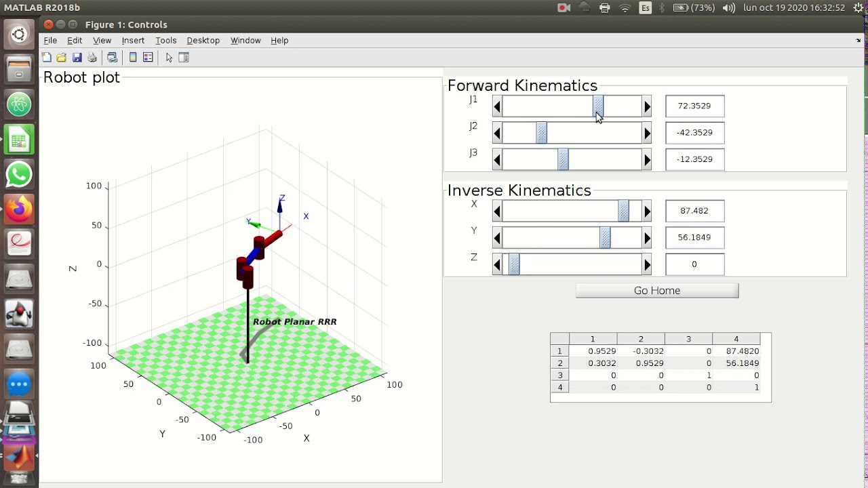The image size is (868, 488).
Task: Save the figure with the floppy icon
Action: point(77,58)
